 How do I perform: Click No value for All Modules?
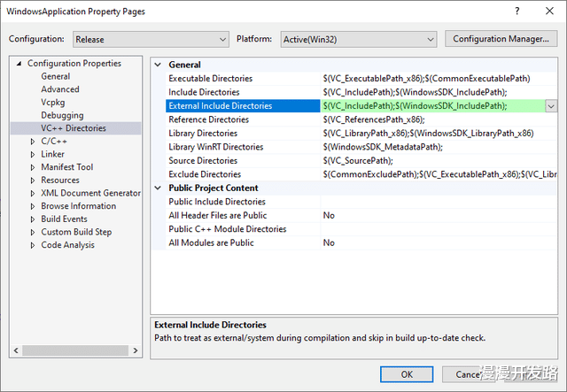(439, 242)
